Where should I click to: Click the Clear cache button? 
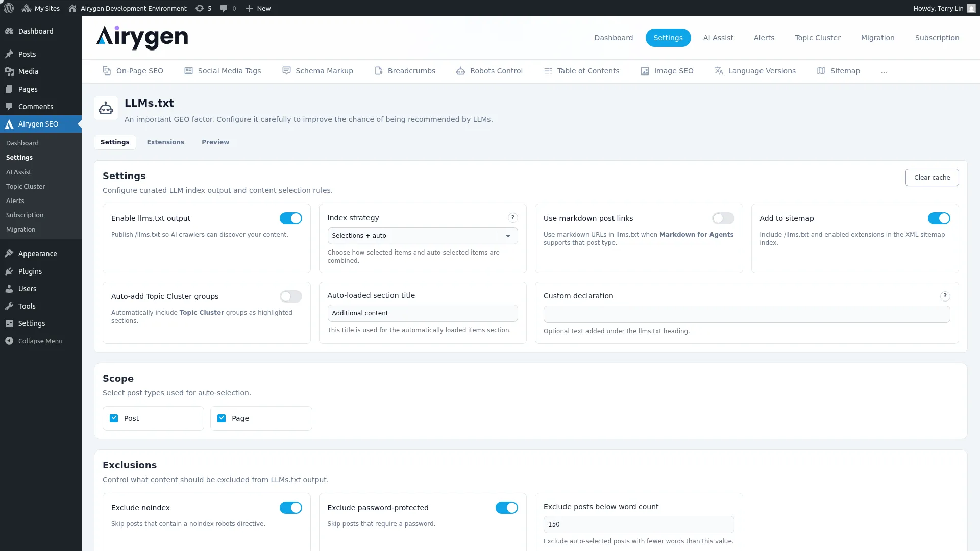(x=932, y=178)
